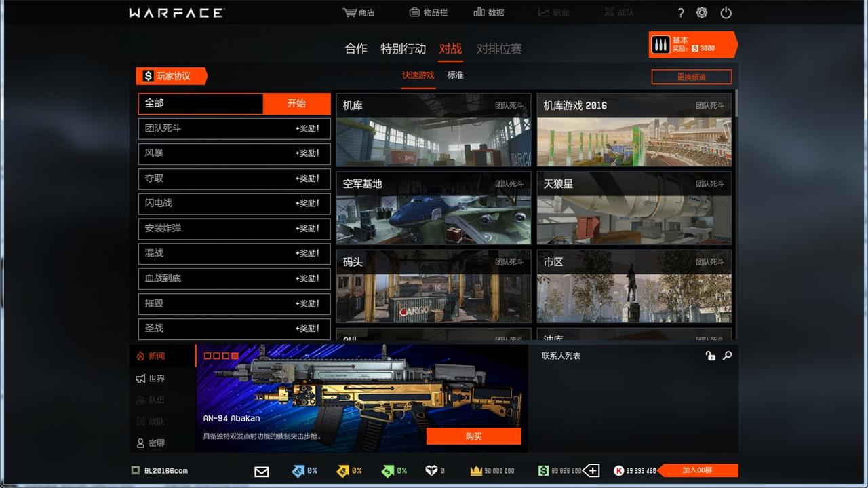Add currency with the plus icon

[591, 471]
